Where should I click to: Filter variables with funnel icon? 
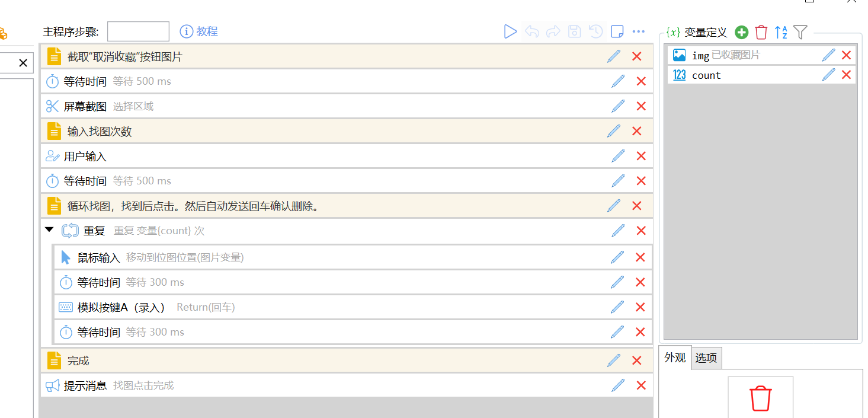pyautogui.click(x=800, y=33)
